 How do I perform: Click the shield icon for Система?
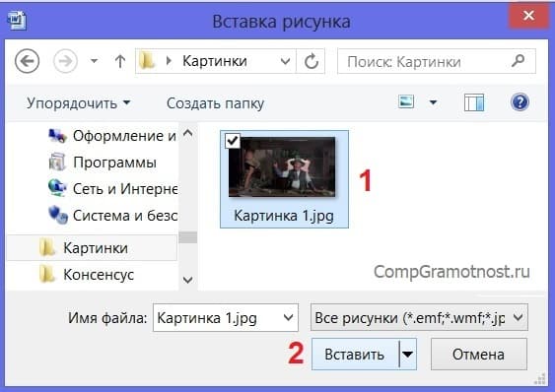coord(58,215)
